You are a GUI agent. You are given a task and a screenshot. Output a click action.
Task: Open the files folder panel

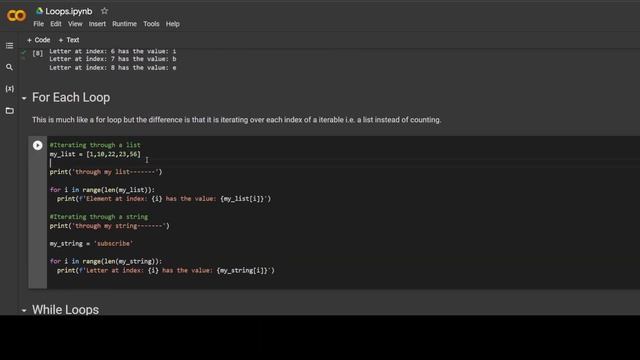tap(9, 111)
